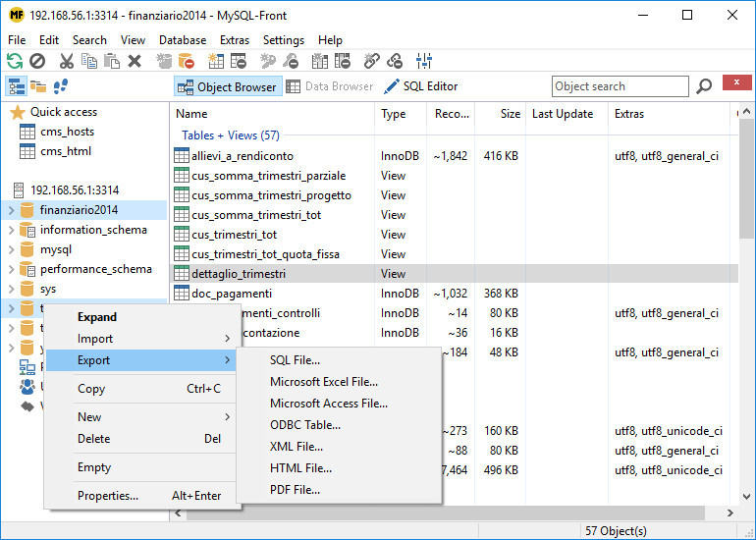Click the Delete Foreign Key chain icon
The image size is (756, 540).
point(395,61)
